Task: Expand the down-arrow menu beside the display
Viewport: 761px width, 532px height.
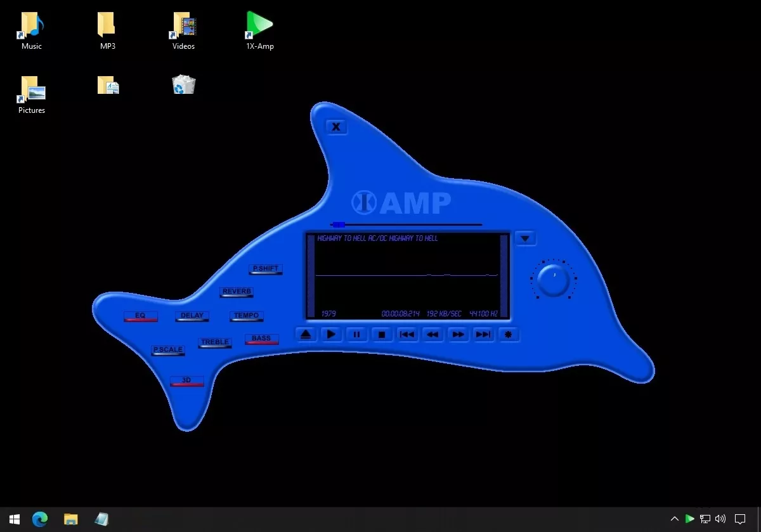Action: 525,239
